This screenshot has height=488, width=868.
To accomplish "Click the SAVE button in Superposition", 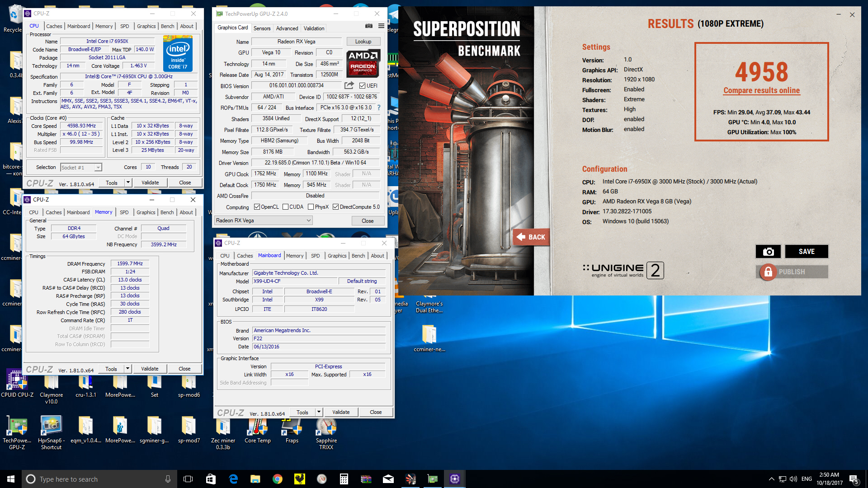I will pyautogui.click(x=807, y=252).
